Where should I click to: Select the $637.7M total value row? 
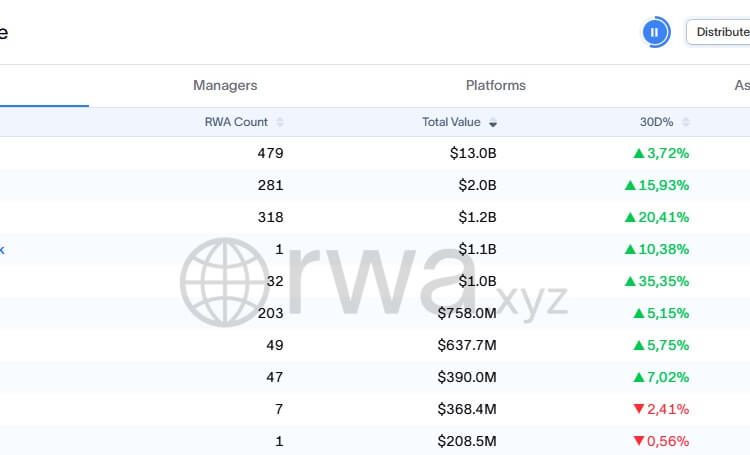[467, 345]
